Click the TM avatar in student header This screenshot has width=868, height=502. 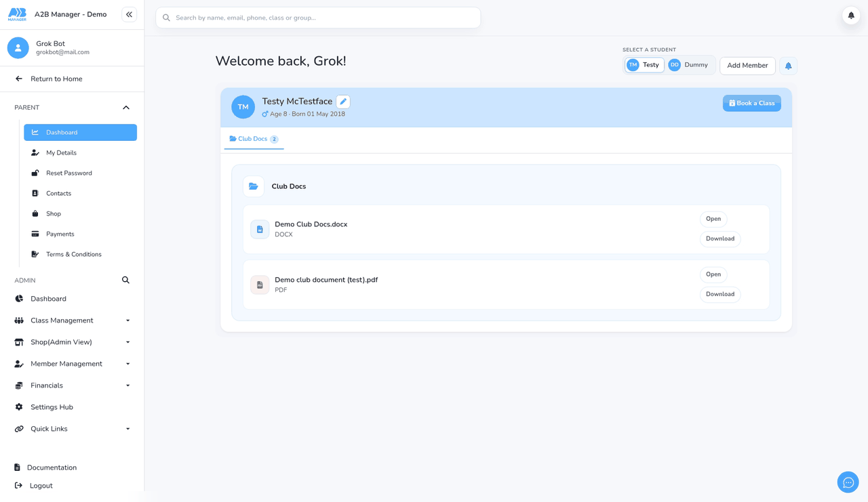pos(243,107)
